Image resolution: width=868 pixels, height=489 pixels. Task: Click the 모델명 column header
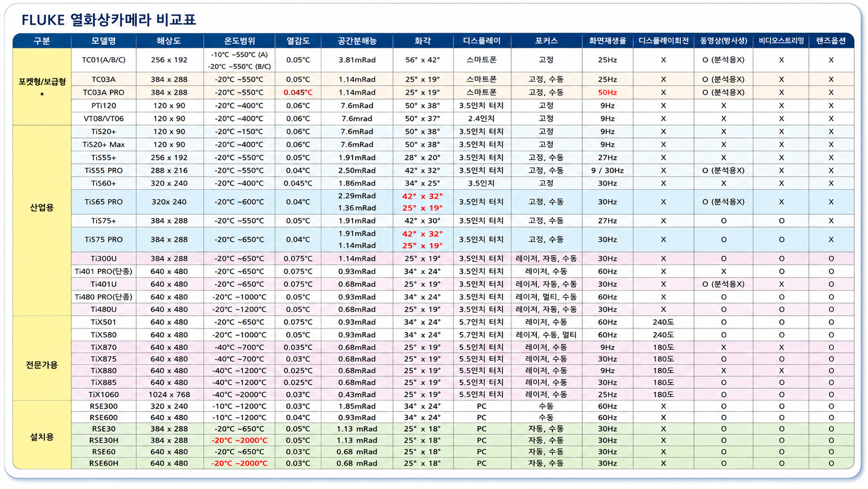pyautogui.click(x=103, y=41)
